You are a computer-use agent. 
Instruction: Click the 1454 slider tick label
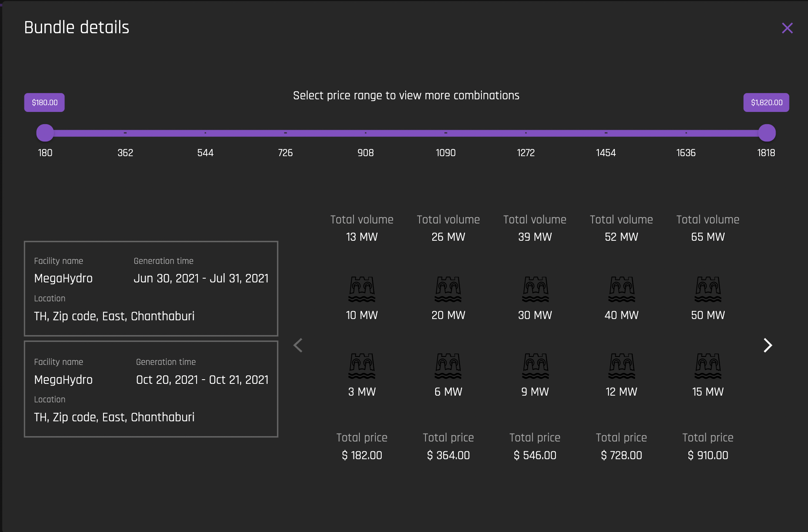point(606,153)
